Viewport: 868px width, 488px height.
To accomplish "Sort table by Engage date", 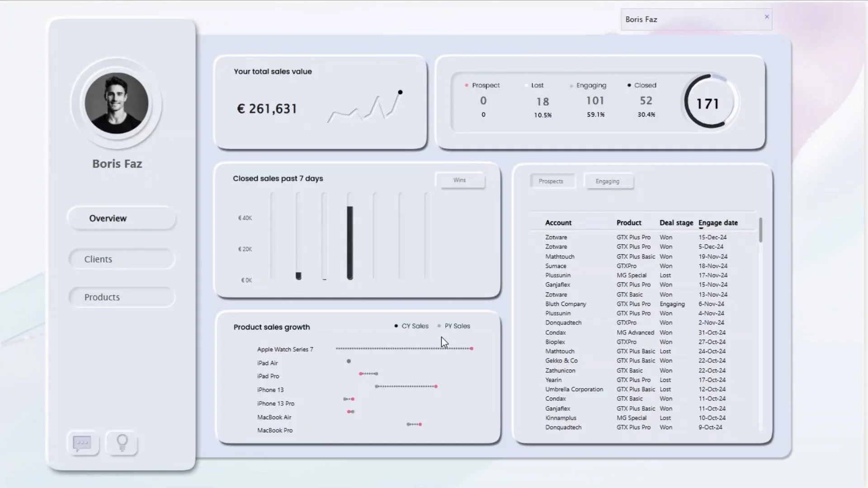I will coord(718,223).
